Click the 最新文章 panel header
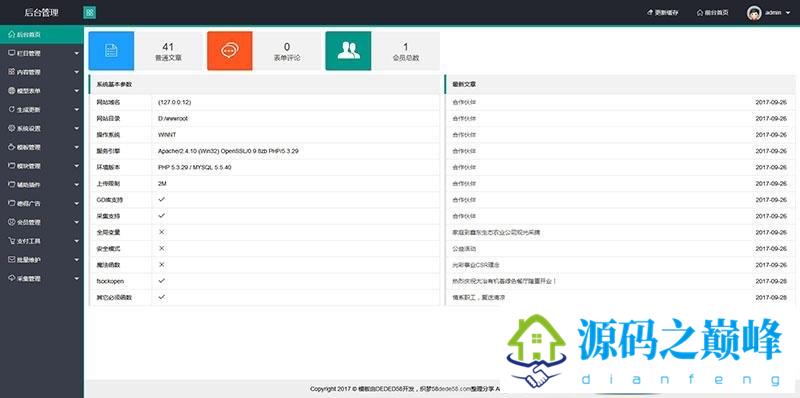 point(620,84)
